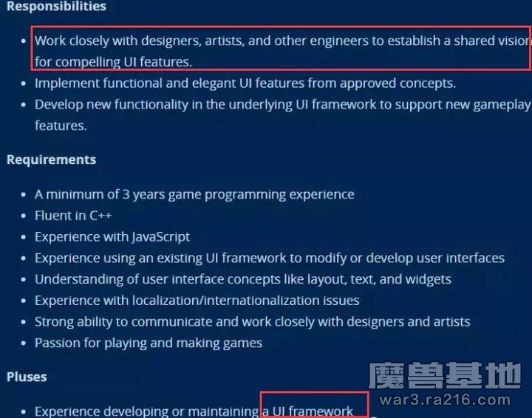
Task: Click the bullet point before "Fluent in C++"
Action: click(x=24, y=216)
